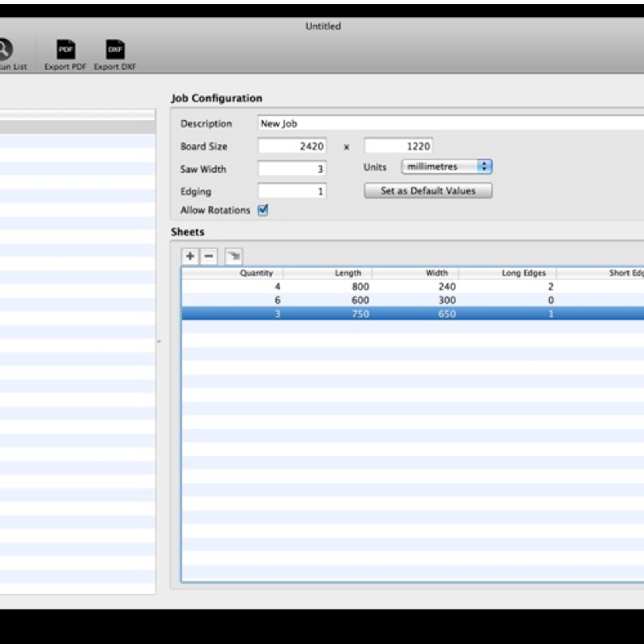Sort by the Quantity column header
The height and width of the screenshot is (644, 644).
point(233,273)
